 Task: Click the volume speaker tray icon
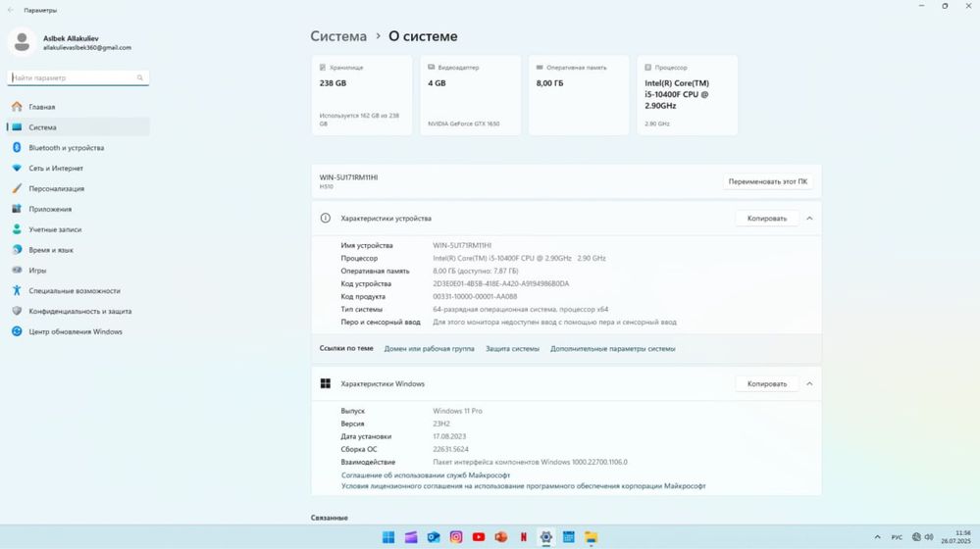pos(929,537)
